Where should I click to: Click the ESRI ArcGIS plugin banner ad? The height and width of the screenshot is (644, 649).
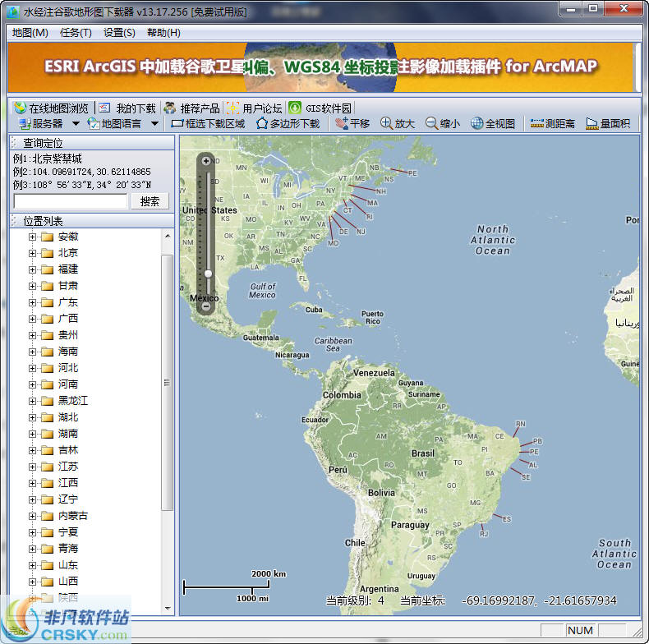320,67
